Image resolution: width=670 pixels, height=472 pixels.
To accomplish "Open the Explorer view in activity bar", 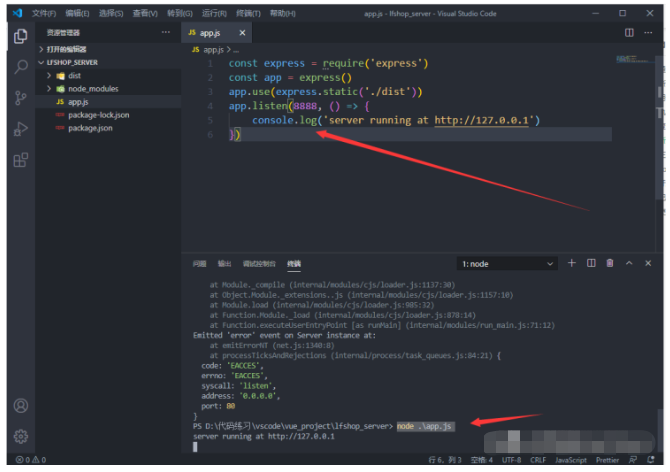I will click(x=21, y=36).
